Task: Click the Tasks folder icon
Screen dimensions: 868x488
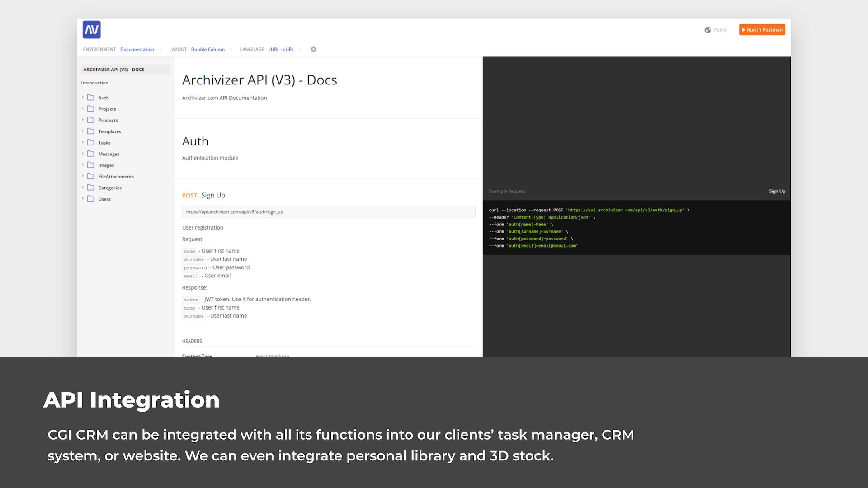Action: 91,142
